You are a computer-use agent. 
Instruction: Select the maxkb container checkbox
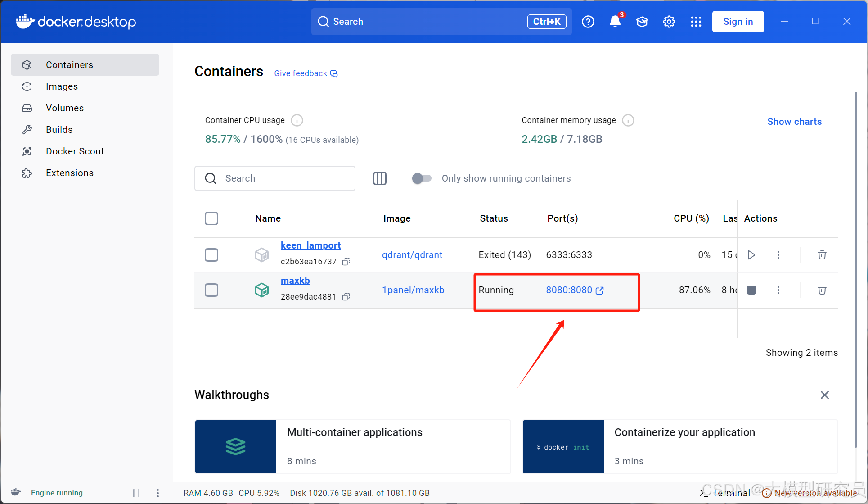point(211,290)
